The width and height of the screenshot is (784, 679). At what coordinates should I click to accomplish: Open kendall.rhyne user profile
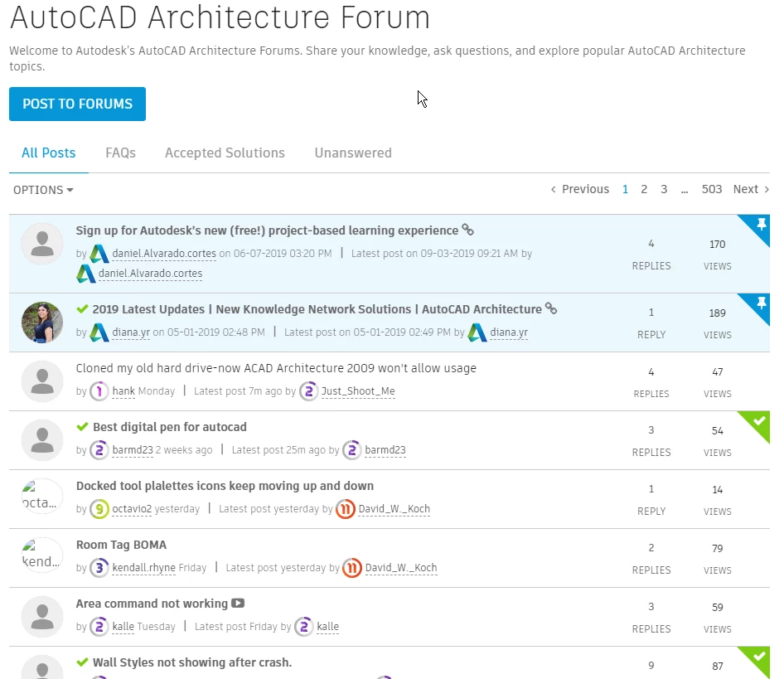coord(143,567)
